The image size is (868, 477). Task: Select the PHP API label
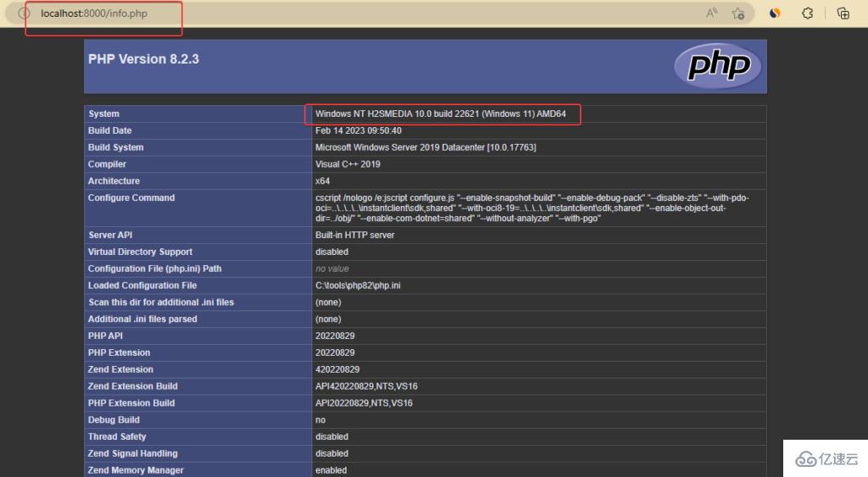tap(105, 336)
